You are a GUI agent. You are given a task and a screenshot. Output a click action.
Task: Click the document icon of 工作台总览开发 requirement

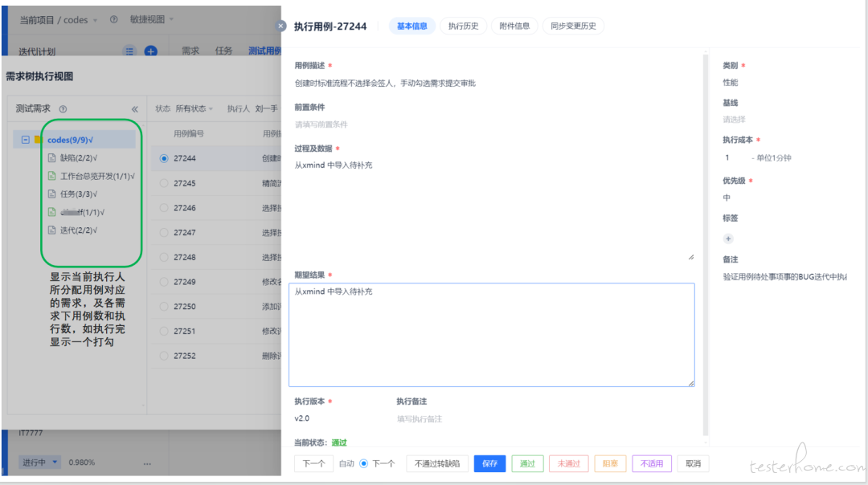pyautogui.click(x=52, y=176)
